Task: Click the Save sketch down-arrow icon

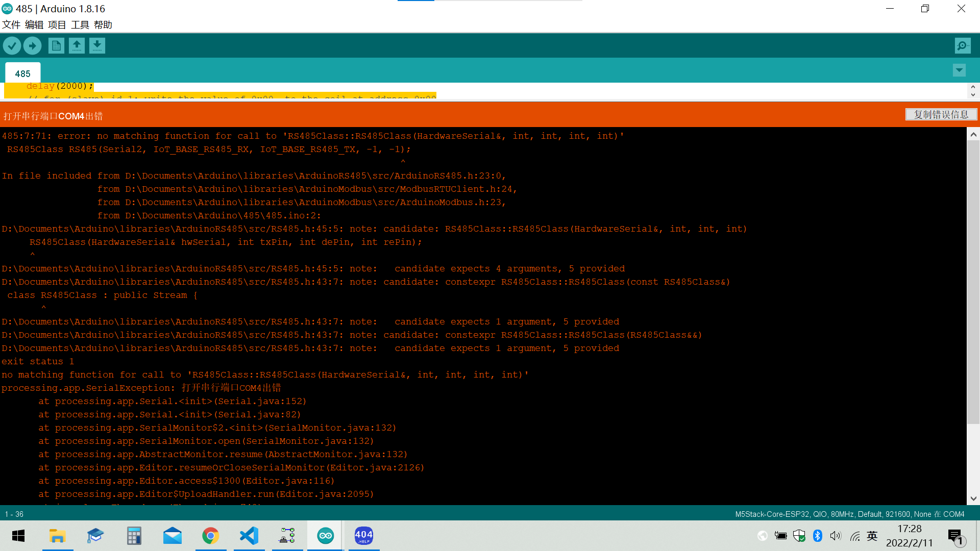Action: [x=97, y=46]
